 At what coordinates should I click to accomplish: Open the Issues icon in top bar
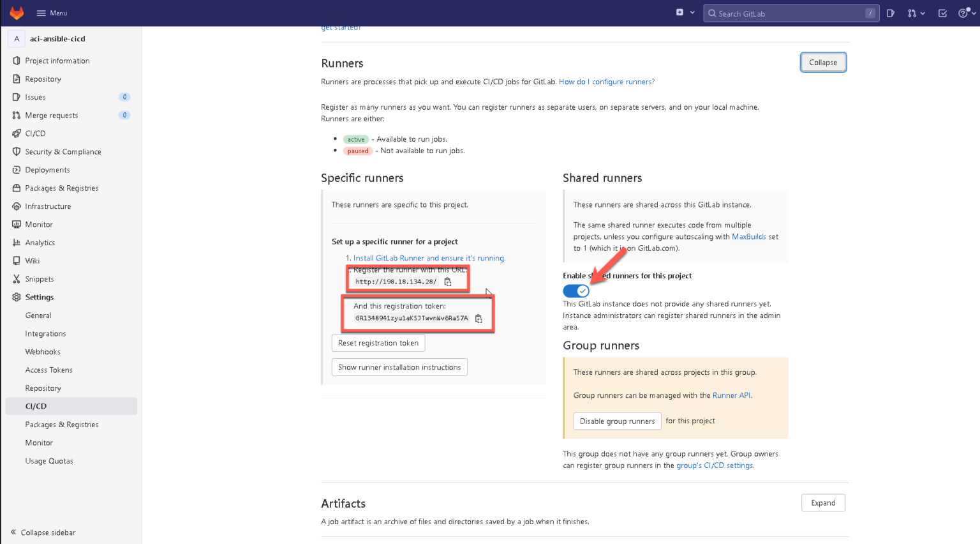pyautogui.click(x=890, y=13)
